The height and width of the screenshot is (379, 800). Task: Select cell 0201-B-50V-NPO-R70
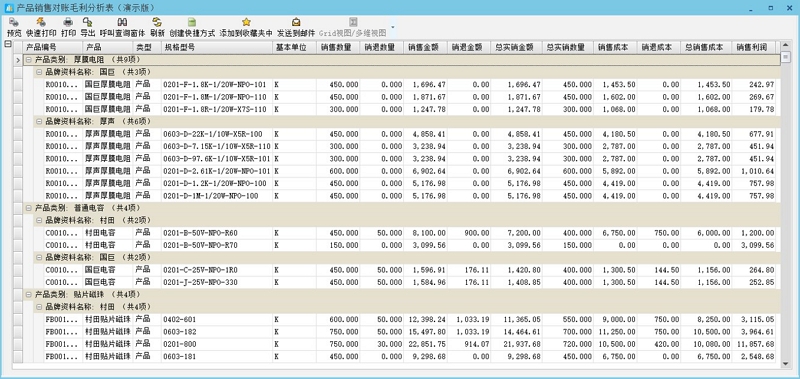(x=217, y=245)
